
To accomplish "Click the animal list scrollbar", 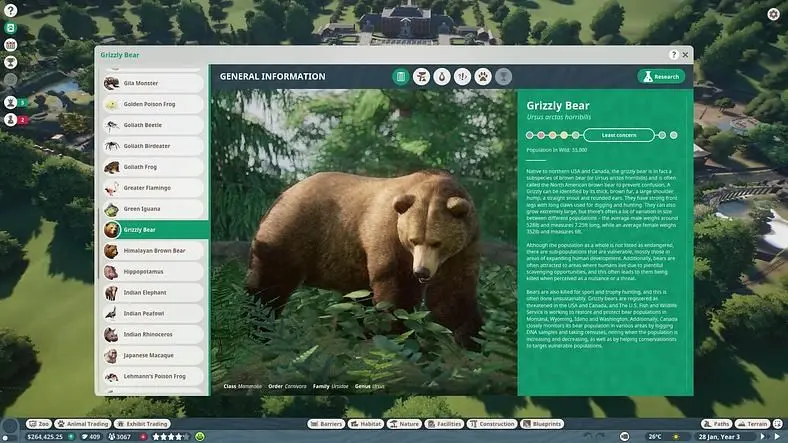I will point(98,244).
